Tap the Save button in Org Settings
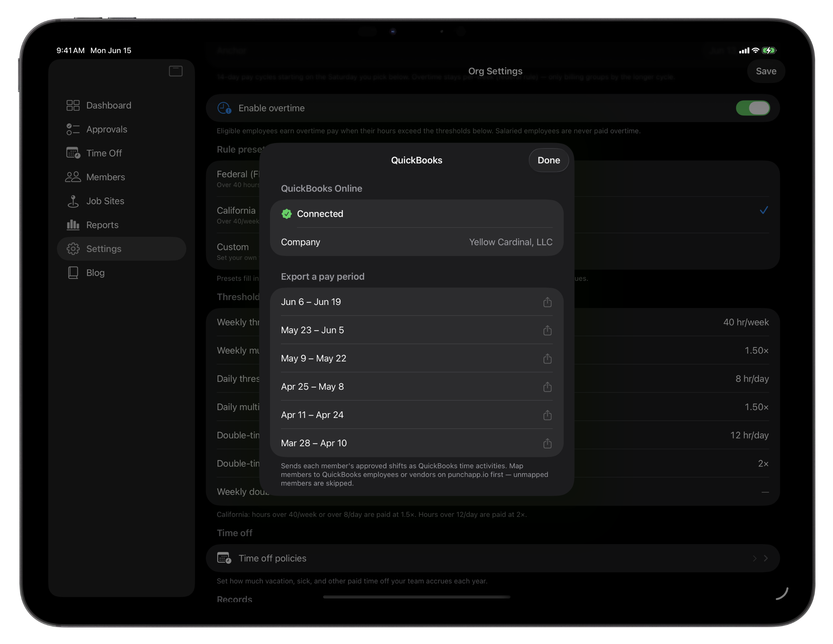The height and width of the screenshot is (644, 833). click(766, 71)
